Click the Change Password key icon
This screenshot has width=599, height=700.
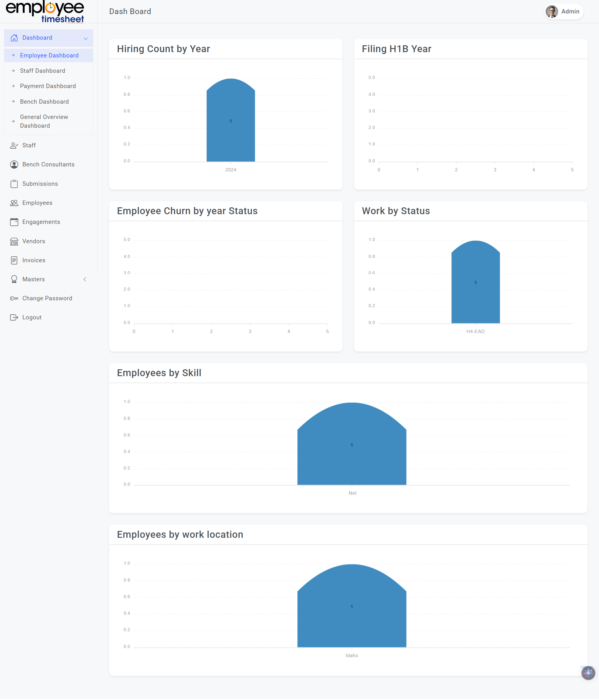(14, 298)
